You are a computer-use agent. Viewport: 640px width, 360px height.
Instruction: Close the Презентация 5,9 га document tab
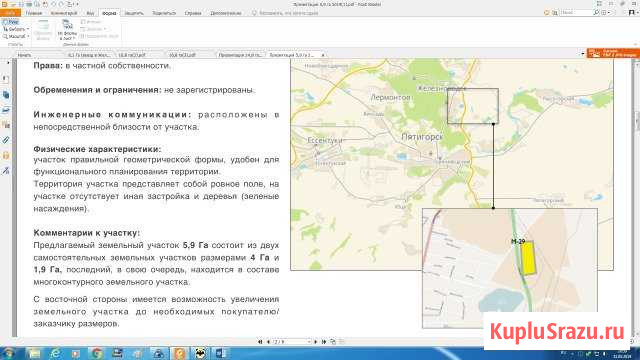pyautogui.click(x=323, y=55)
